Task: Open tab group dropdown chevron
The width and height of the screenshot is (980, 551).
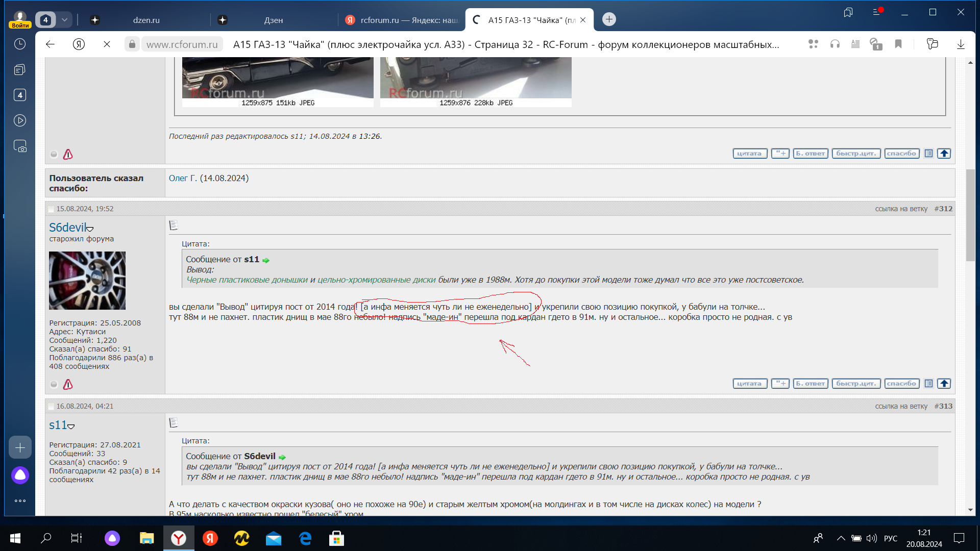Action: click(64, 20)
